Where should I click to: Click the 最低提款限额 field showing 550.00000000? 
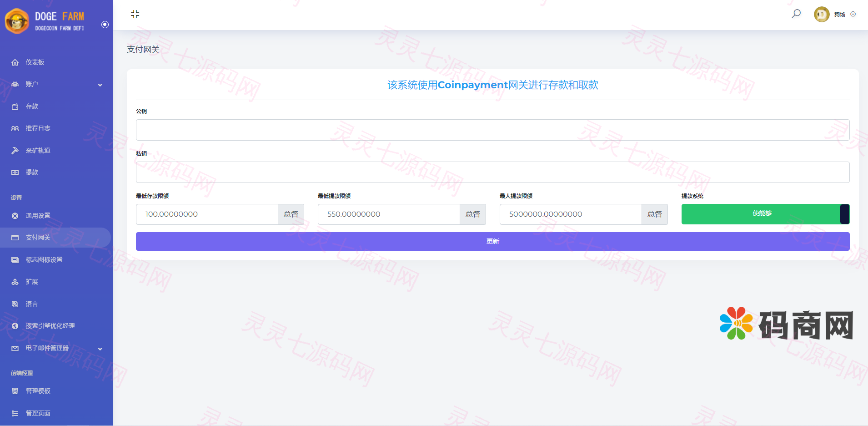(x=389, y=214)
